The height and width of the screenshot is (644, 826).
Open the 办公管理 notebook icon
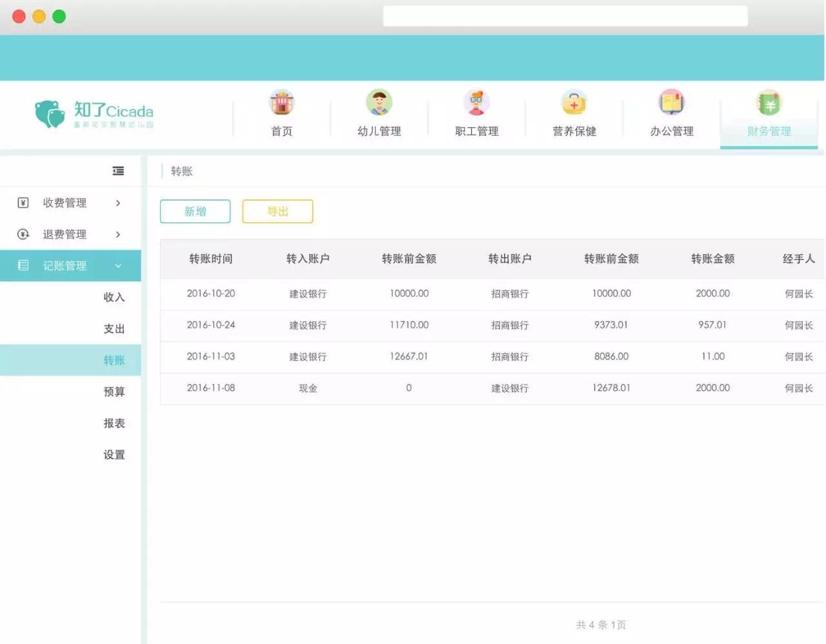tap(671, 103)
